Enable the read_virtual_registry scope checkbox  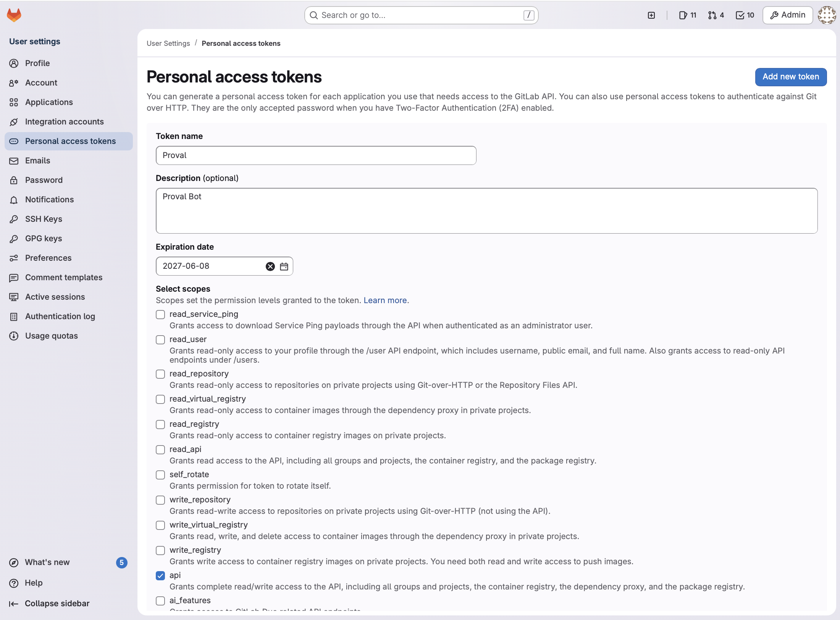[x=160, y=399]
